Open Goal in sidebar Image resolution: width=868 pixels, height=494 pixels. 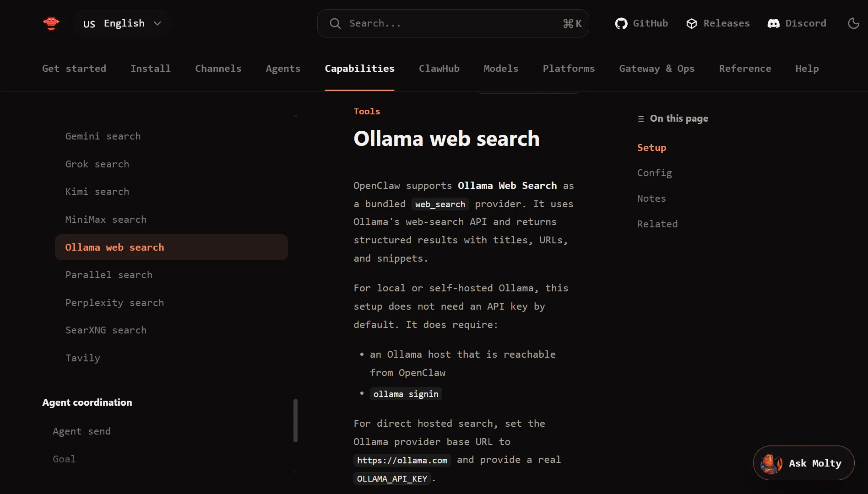click(64, 459)
